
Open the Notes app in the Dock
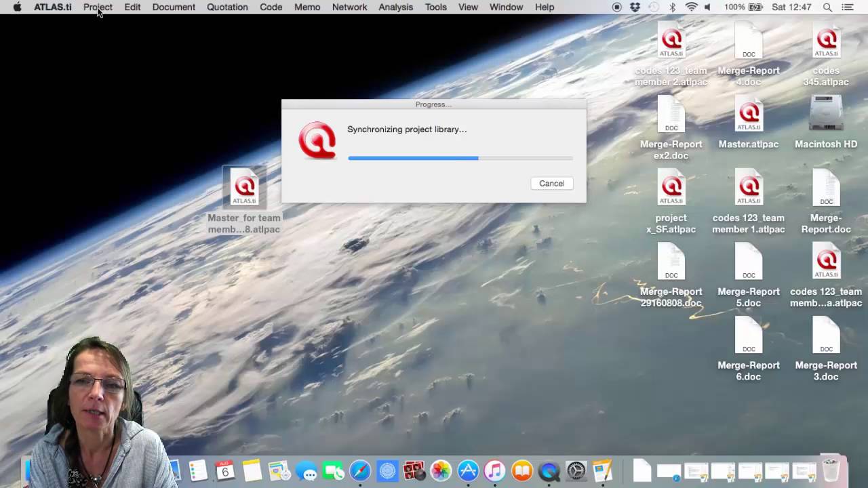click(252, 470)
